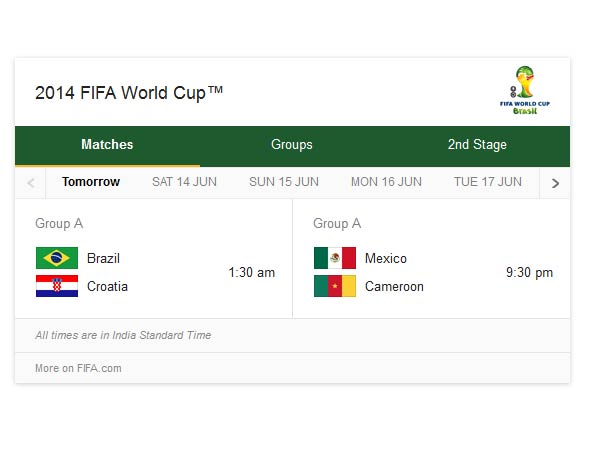
Task: Open the 2nd Stage tab
Action: click(477, 145)
